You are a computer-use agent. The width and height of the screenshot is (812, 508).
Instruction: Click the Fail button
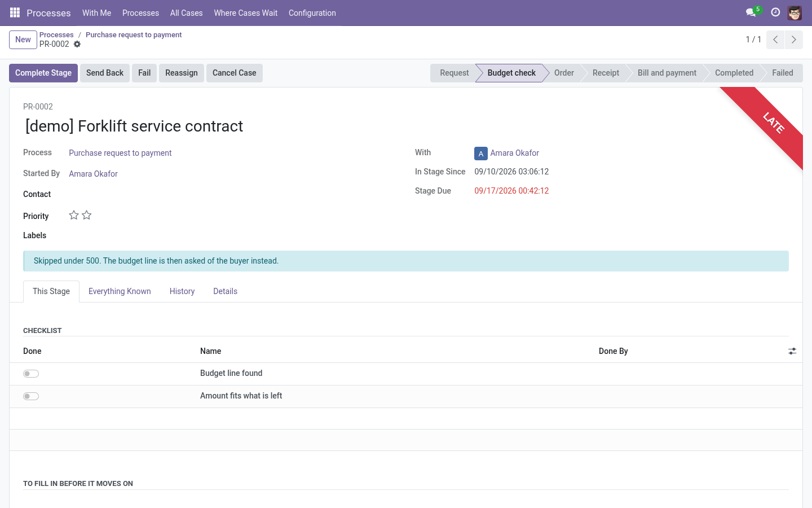[144, 73]
